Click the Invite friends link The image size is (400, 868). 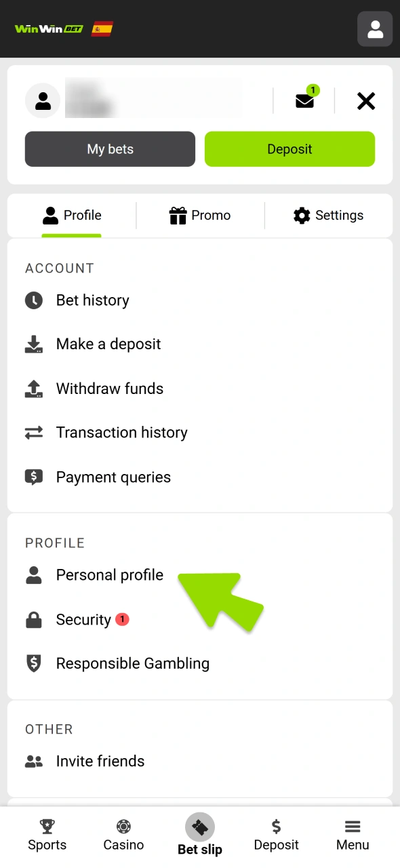pyautogui.click(x=100, y=761)
